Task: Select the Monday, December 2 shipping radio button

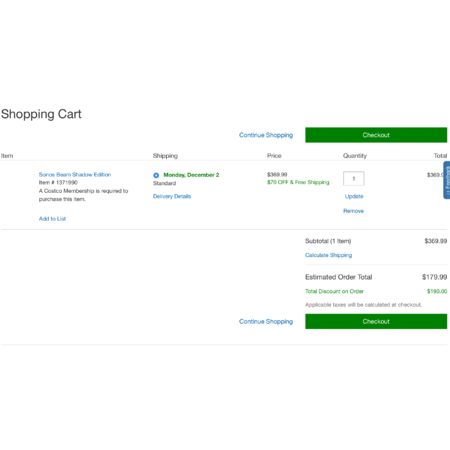Action: click(156, 175)
